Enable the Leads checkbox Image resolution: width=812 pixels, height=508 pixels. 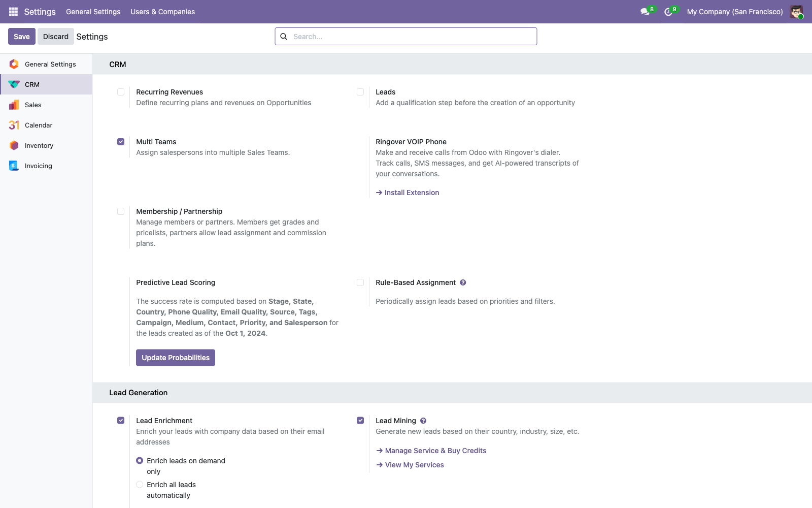[x=360, y=92]
